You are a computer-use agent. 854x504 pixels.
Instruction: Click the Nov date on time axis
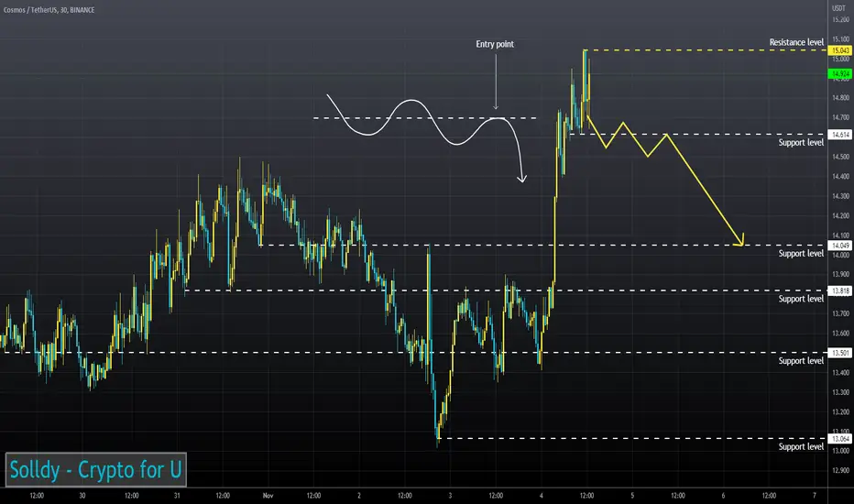point(268,495)
